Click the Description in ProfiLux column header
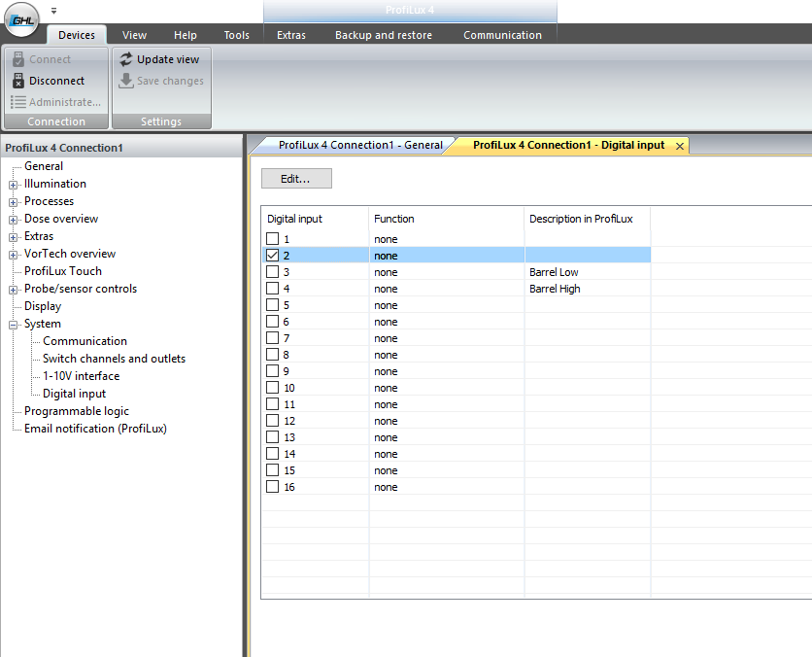The width and height of the screenshot is (812, 657). [x=588, y=219]
